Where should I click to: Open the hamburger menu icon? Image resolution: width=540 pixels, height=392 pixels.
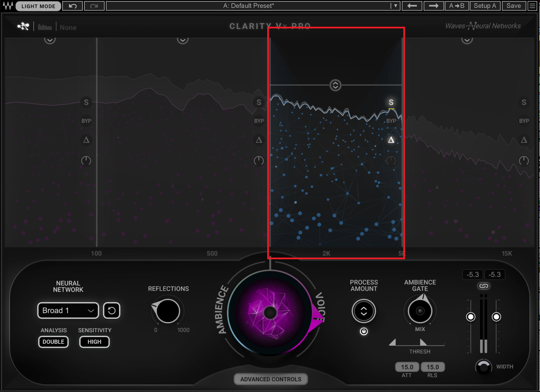(532, 6)
